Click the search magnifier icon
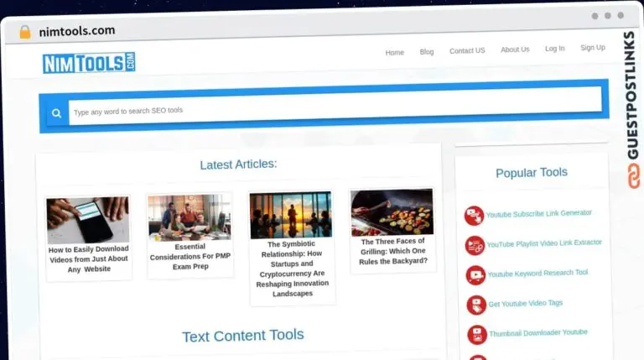Viewport: 644px width, 360px height. [57, 112]
